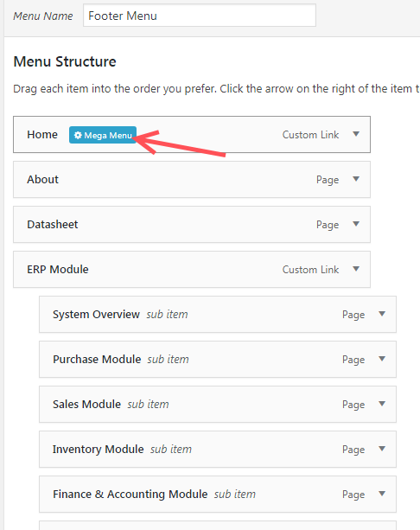Select the Sales Module sub item
The width and height of the screenshot is (420, 530).
[218, 405]
